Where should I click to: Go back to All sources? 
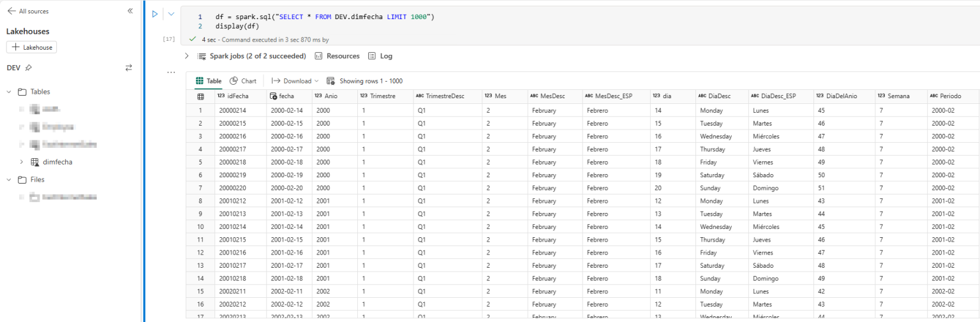click(27, 11)
